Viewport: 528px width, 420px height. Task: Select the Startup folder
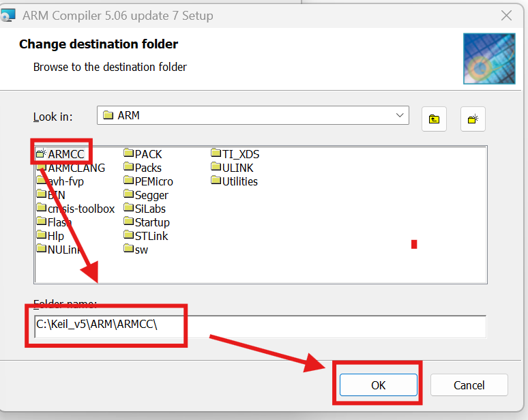pos(147,222)
